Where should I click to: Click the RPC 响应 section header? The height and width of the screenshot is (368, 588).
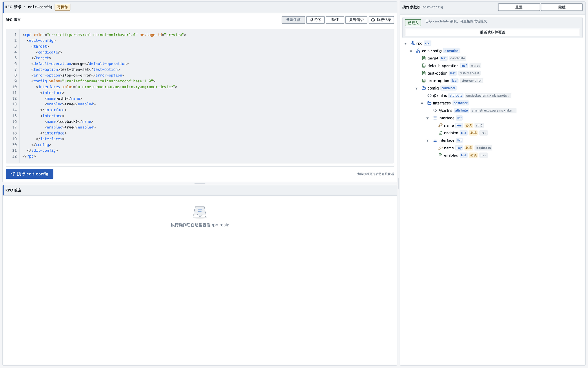(200, 190)
